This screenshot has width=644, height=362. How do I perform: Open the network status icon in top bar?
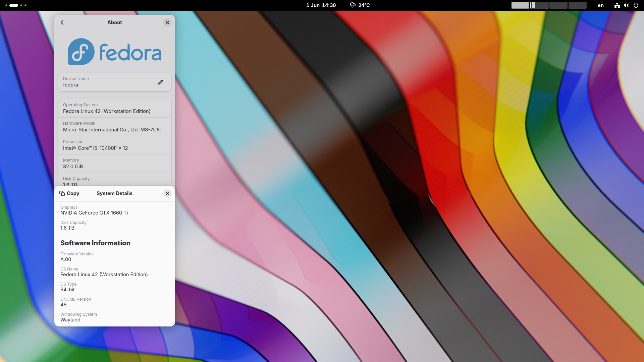click(x=617, y=5)
